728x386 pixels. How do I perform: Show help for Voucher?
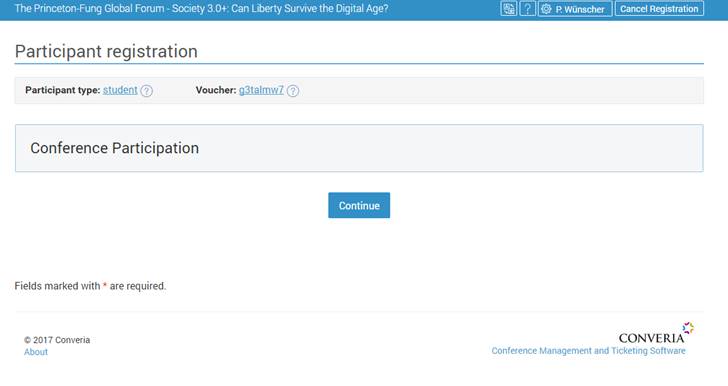(x=293, y=91)
